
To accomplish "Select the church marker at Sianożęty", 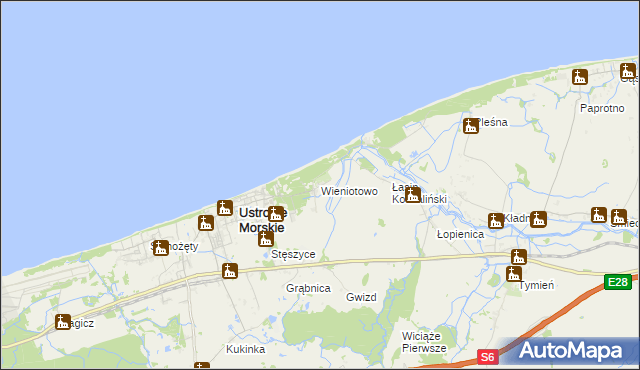I will click(161, 248).
